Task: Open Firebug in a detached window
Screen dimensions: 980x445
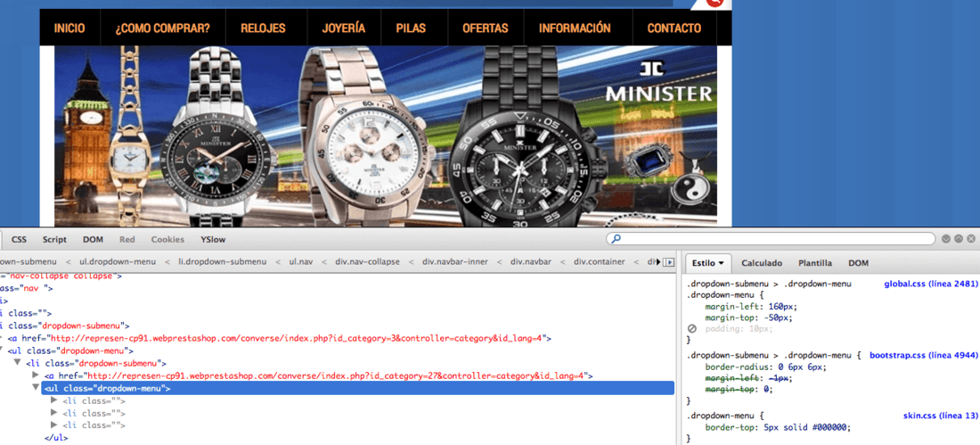Action: click(x=958, y=239)
